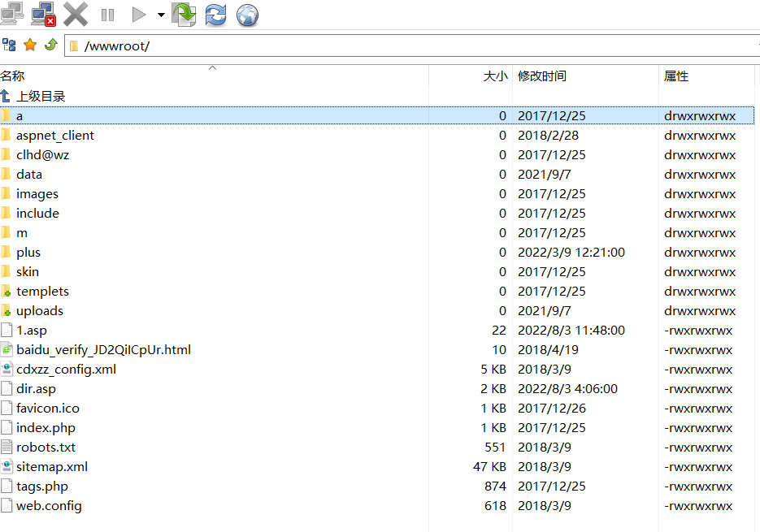The width and height of the screenshot is (760, 532).
Task: Sort list by the 修改时间 column header
Action: coord(542,76)
